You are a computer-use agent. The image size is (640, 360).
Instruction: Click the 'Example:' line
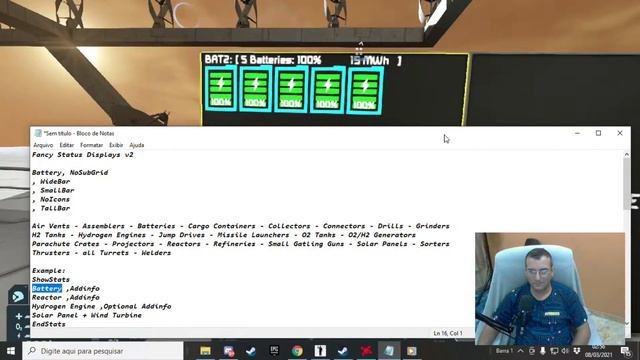pos(49,271)
